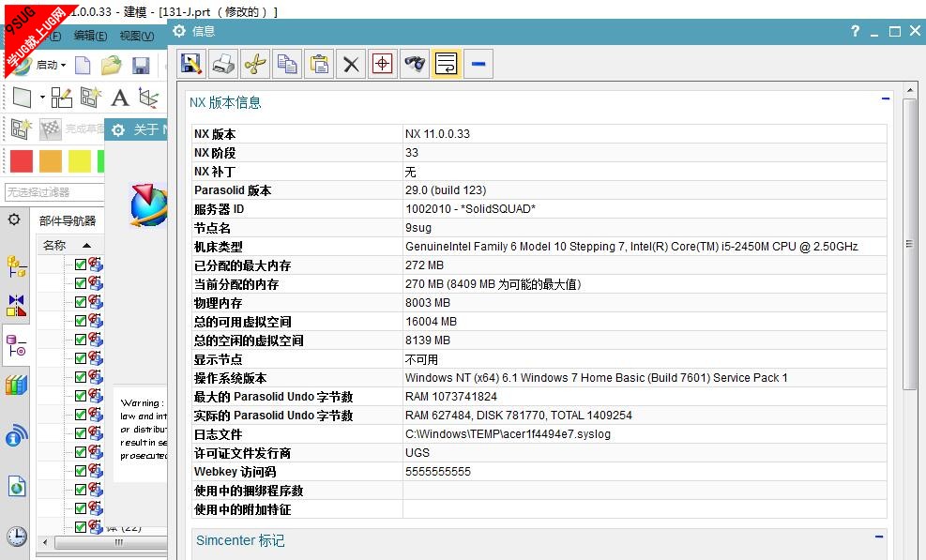This screenshot has width=926, height=560.
Task: Select the 物理内存 value 8003 MB
Action: 428,303
